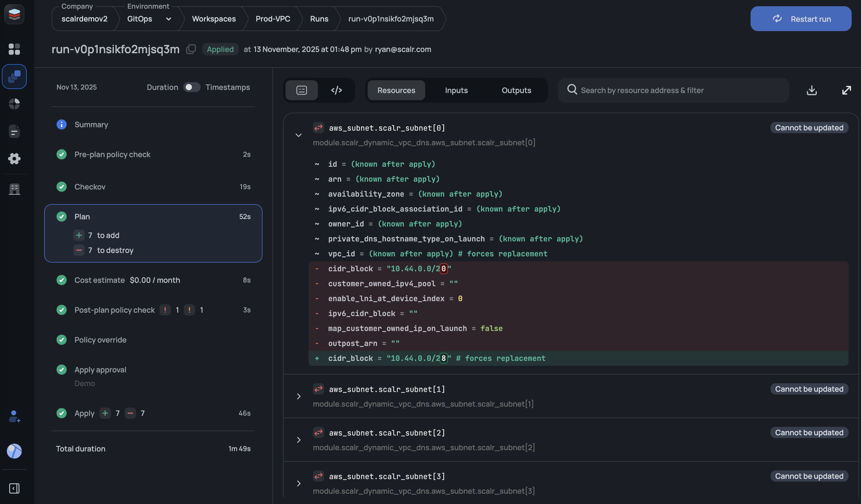Image resolution: width=861 pixels, height=504 pixels.
Task: Collapse the aws_subnet.scalr_subnet[0] resource
Action: (298, 135)
